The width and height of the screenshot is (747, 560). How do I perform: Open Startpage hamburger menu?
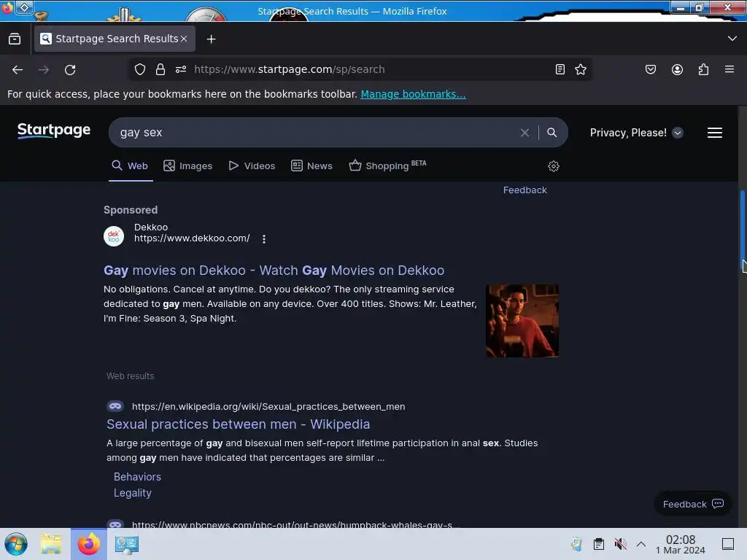[714, 133]
